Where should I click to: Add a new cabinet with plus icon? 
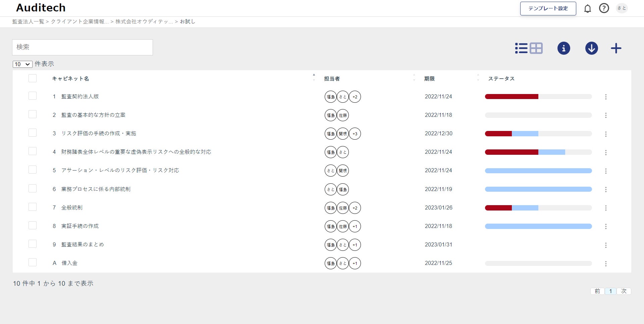click(x=616, y=48)
